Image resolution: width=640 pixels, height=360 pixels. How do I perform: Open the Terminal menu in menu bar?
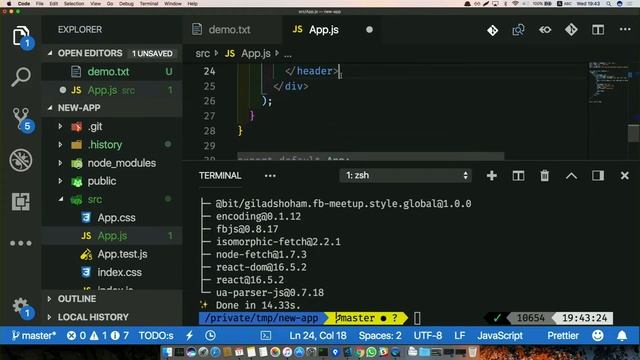[149, 3]
